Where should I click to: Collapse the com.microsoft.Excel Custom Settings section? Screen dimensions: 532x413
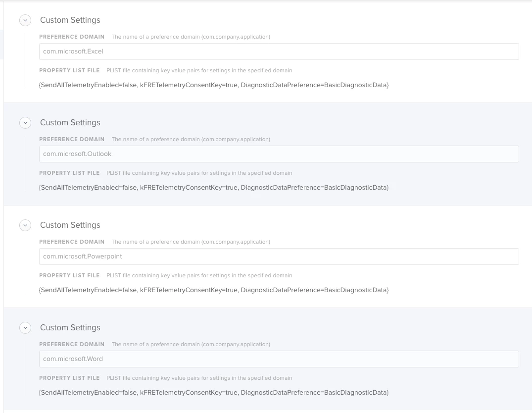click(x=25, y=20)
